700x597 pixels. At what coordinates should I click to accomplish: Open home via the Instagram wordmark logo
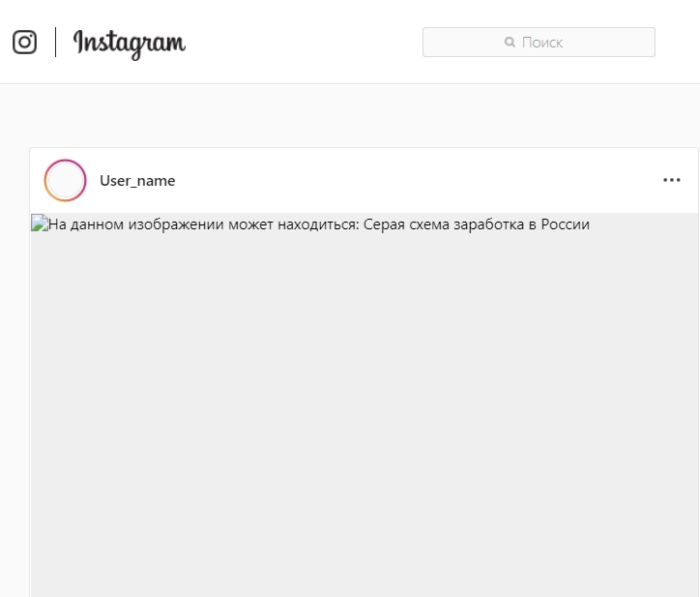point(129,44)
